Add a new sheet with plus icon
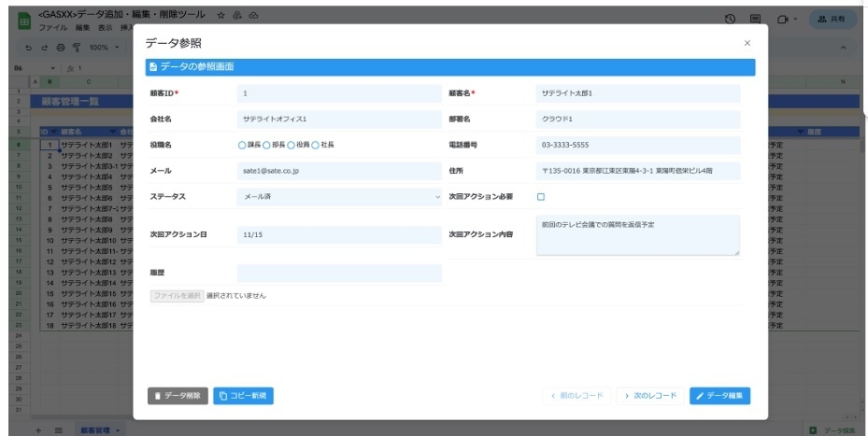Screen dimensions: 868x436 tap(38, 429)
